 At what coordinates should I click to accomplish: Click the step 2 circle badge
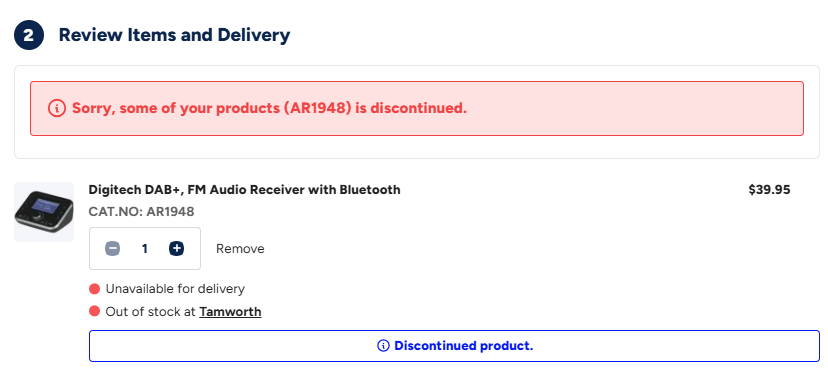pyautogui.click(x=29, y=35)
